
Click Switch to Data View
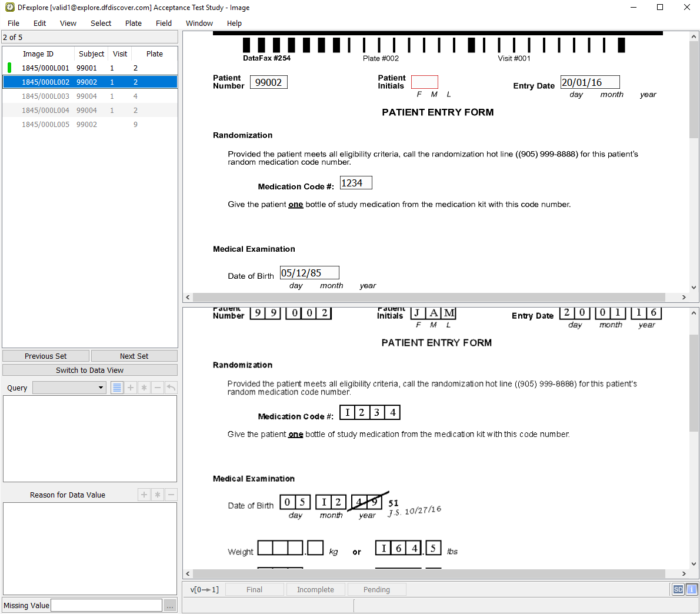tap(90, 370)
